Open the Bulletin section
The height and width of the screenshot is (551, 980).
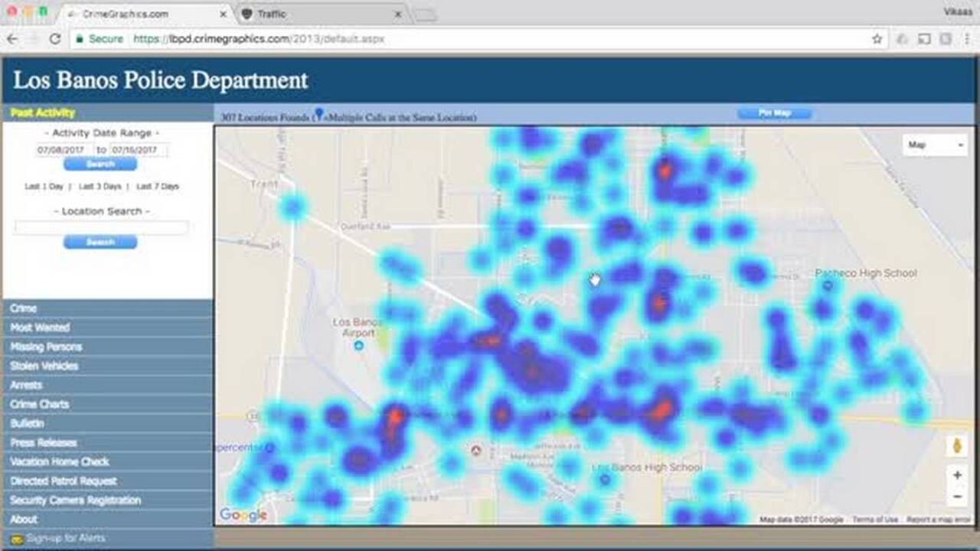click(107, 423)
